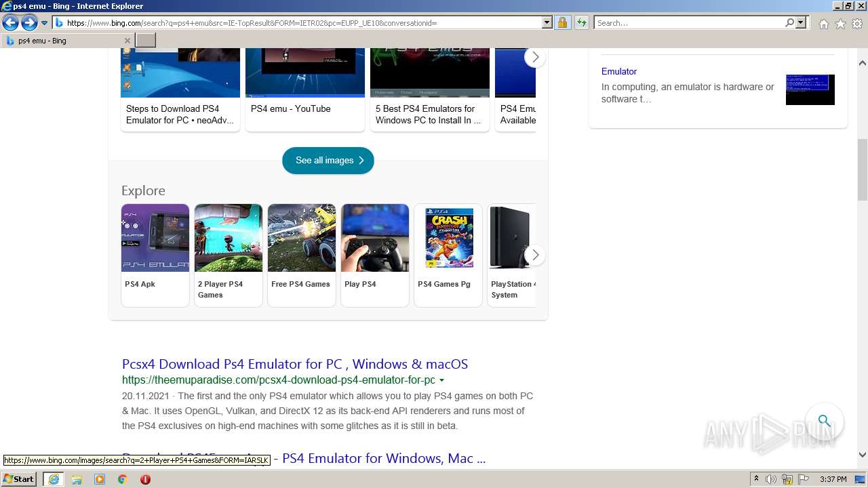Image resolution: width=868 pixels, height=488 pixels.
Task: Click the floating search magnifier button
Action: pos(824,421)
